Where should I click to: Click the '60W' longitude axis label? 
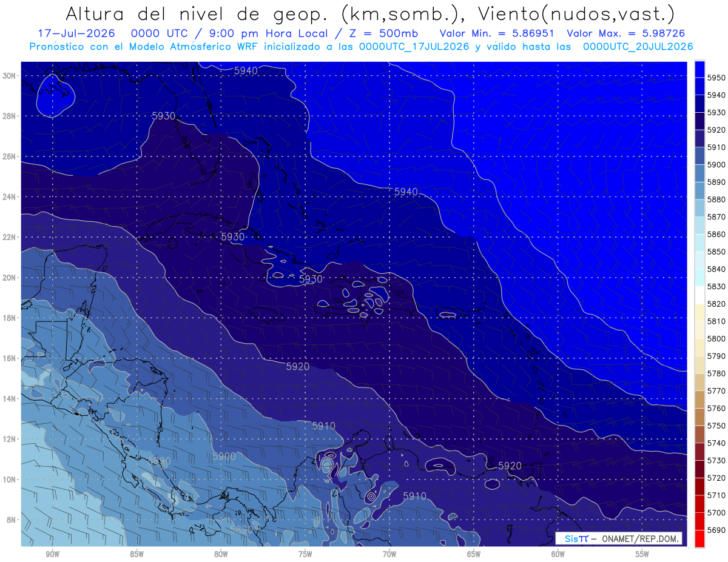coord(558,554)
